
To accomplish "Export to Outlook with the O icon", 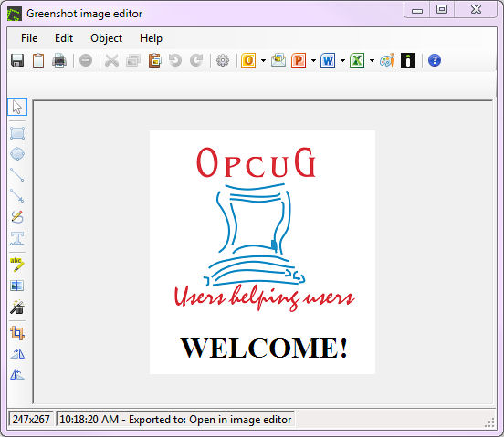I will 248,60.
